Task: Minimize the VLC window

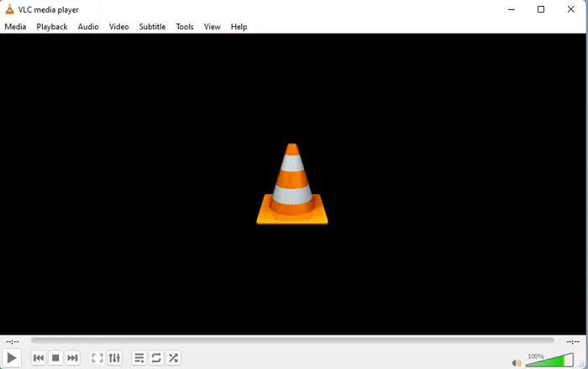Action: [x=512, y=9]
